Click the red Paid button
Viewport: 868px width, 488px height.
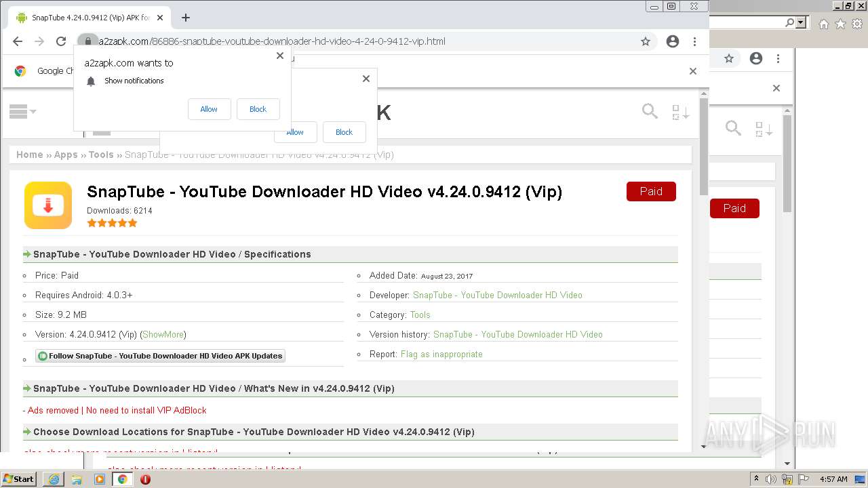651,191
